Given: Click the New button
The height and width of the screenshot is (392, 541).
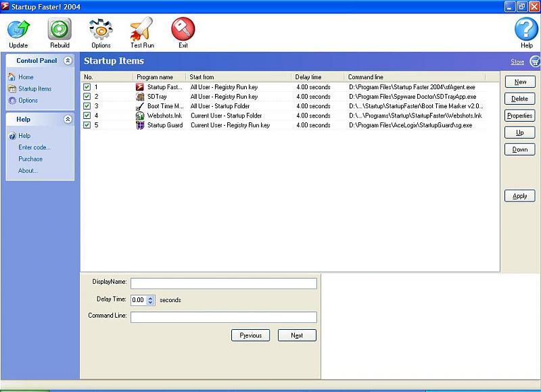Looking at the screenshot, I should point(520,82).
